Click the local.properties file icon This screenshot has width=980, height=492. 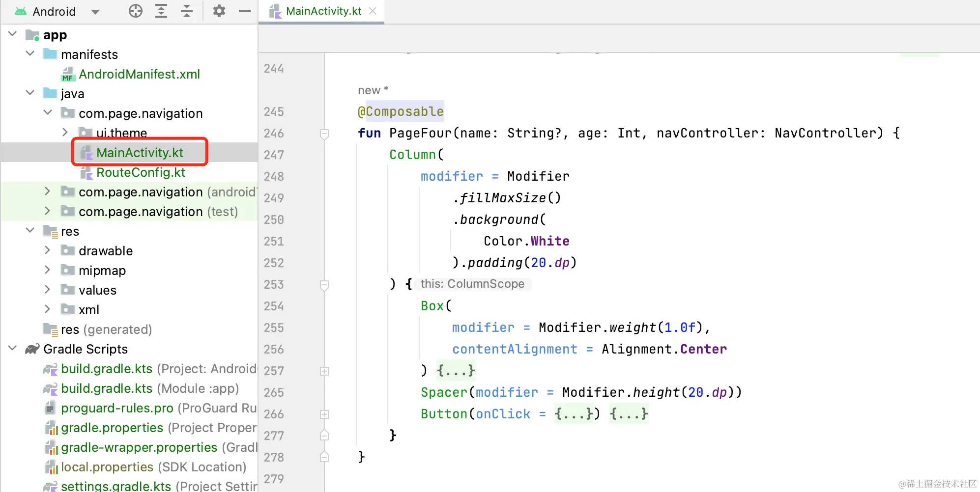point(51,467)
